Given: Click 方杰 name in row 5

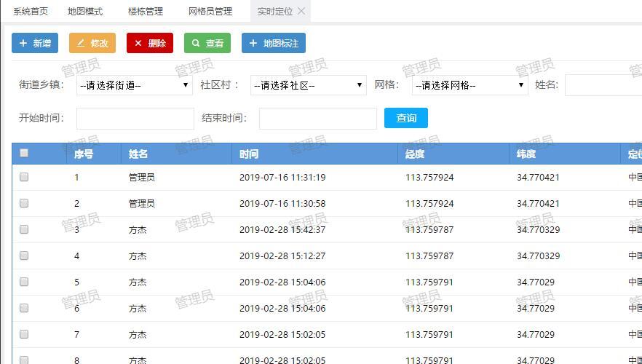Looking at the screenshot, I should tap(138, 282).
